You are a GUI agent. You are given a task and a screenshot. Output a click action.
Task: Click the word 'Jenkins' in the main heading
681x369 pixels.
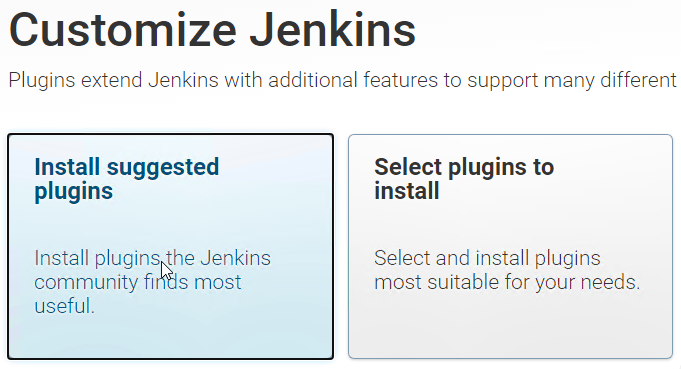333,30
